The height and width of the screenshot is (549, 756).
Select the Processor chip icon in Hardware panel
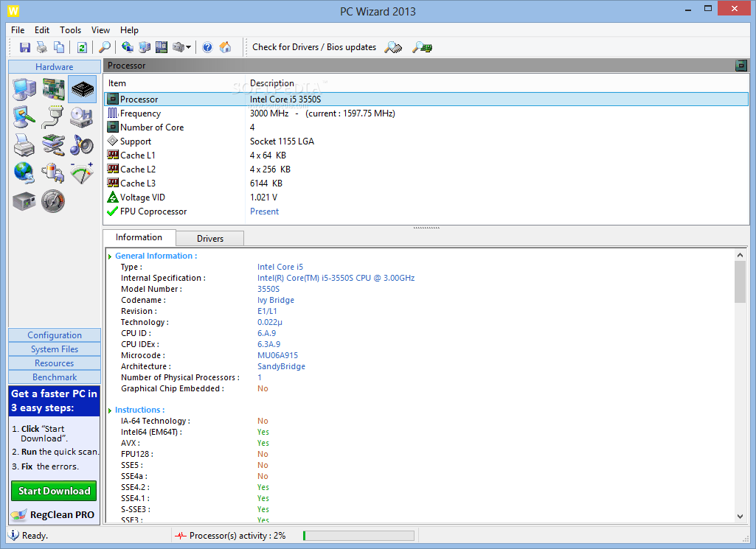82,88
